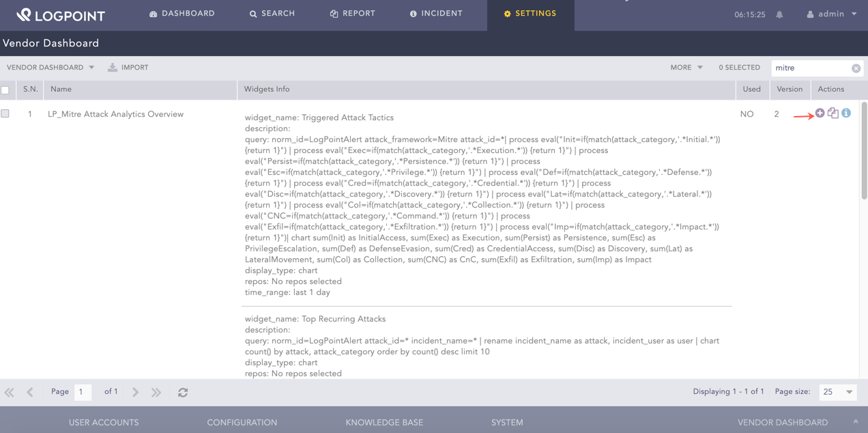This screenshot has width=868, height=433.
Task: Click the Import button
Action: (x=128, y=68)
